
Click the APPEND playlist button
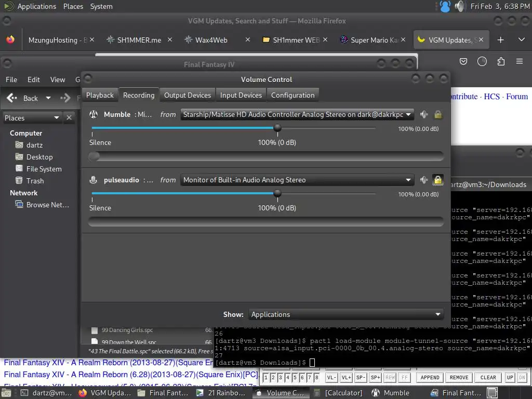pyautogui.click(x=430, y=377)
